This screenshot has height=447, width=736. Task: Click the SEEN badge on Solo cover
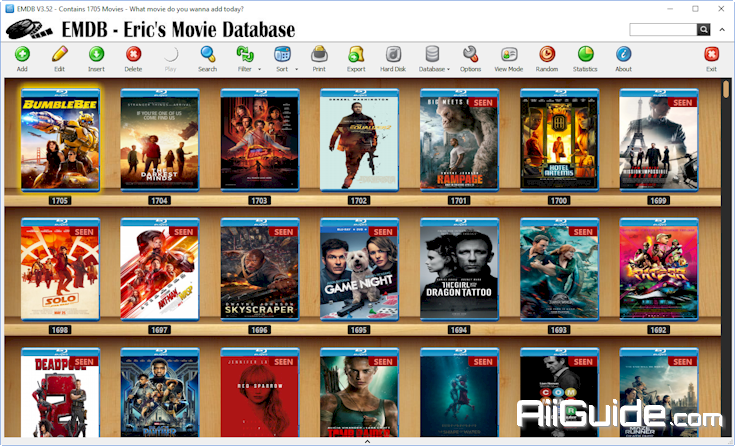click(84, 232)
